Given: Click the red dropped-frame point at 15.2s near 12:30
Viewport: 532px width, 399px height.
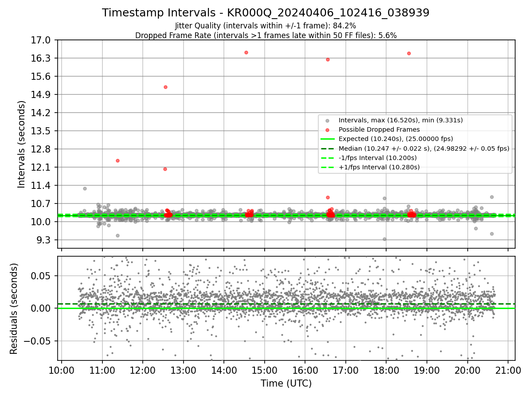Looking at the screenshot, I should click(165, 87).
